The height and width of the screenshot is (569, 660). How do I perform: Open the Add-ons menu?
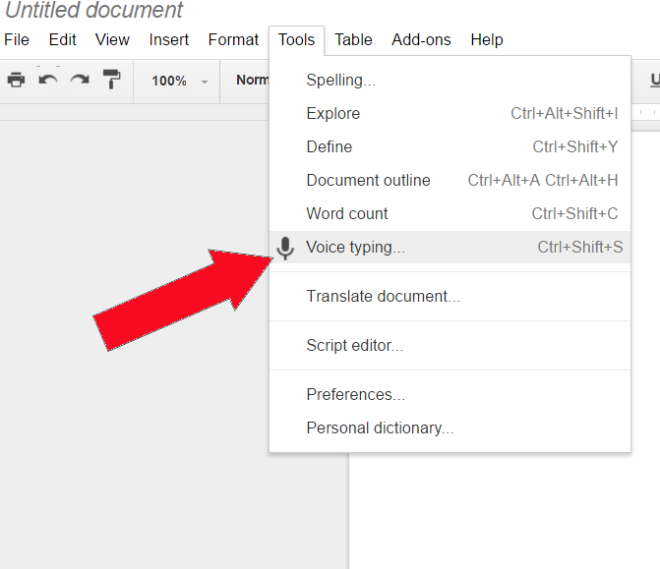421,40
